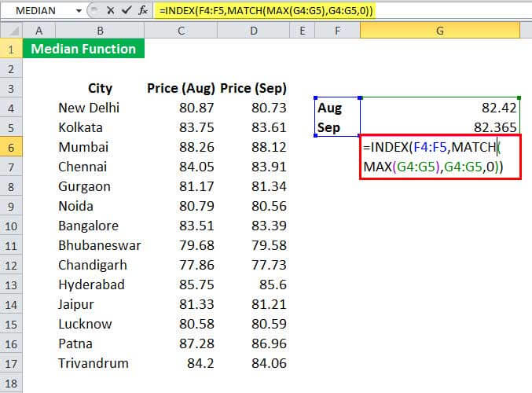Image resolution: width=532 pixels, height=393 pixels.
Task: Click the 86.96 Sep price cell
Action: coord(254,344)
